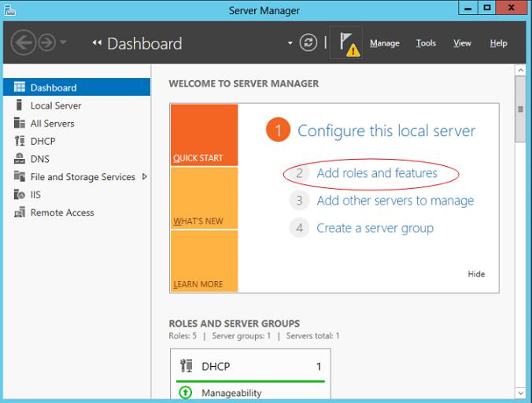This screenshot has width=532, height=403.
Task: Select the DHCP icon in sidebar
Action: (x=20, y=142)
